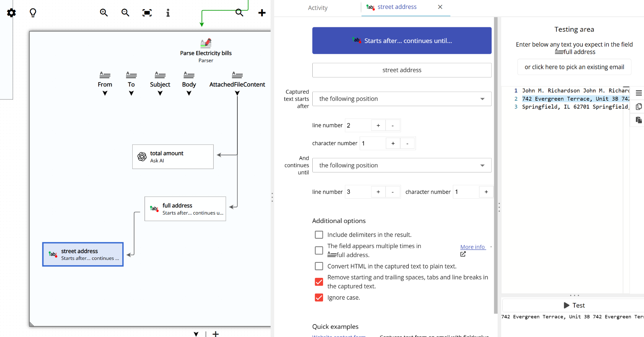Increase the starting line number

(378, 125)
